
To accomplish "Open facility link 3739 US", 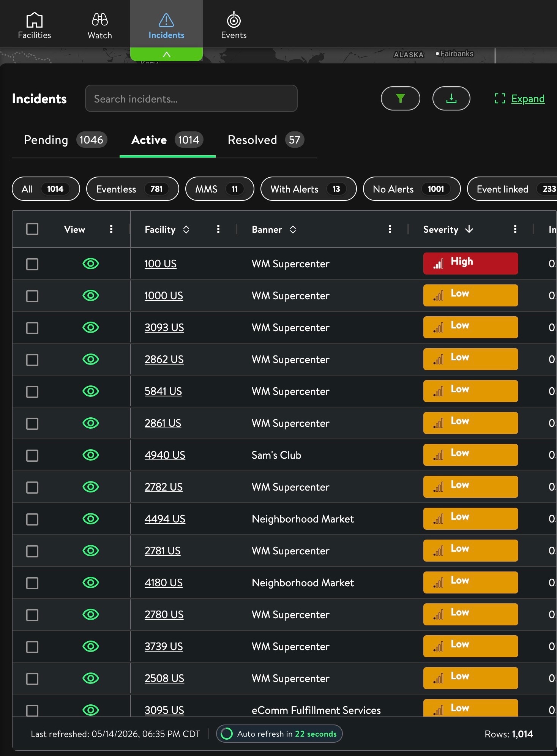I will pos(164,647).
